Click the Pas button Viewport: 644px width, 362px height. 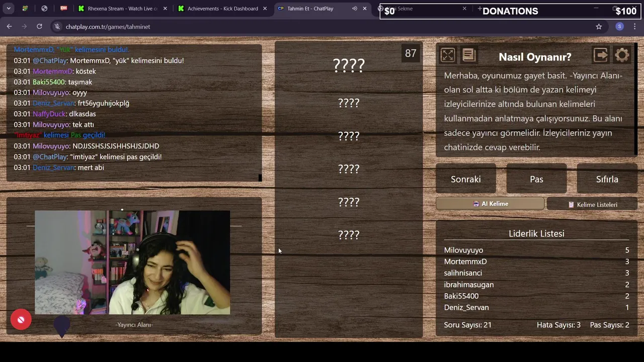[x=536, y=179]
